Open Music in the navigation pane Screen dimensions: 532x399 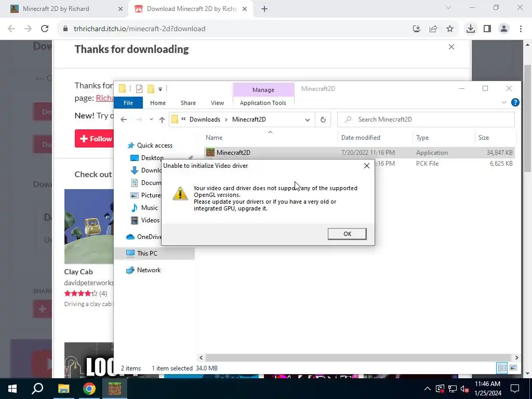point(149,208)
